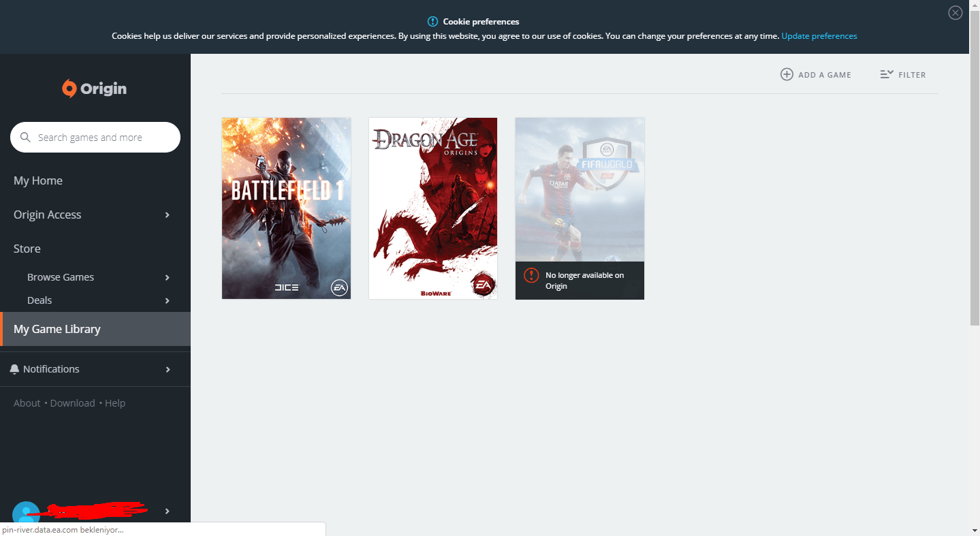
Task: Open the Battlefield 1 game tile
Action: click(x=287, y=208)
